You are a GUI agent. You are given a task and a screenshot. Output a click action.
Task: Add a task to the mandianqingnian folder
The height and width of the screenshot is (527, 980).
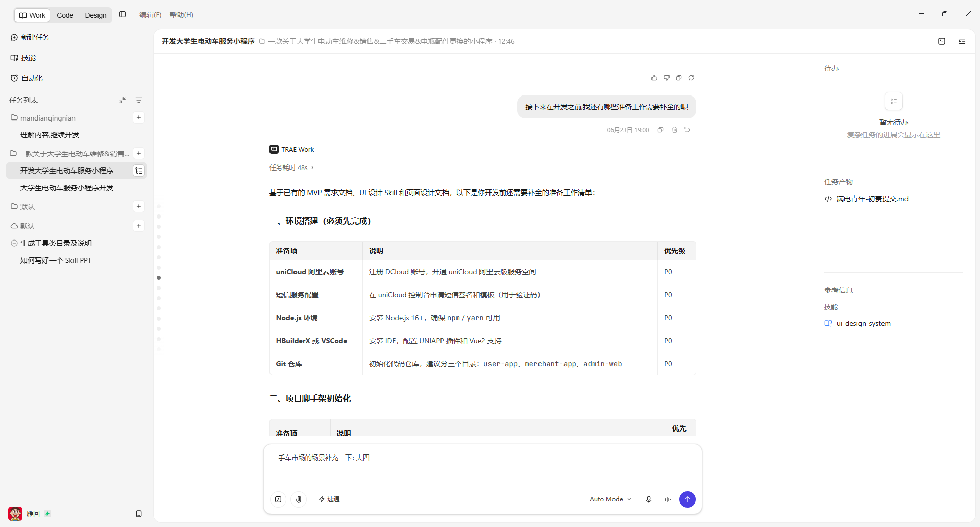tap(139, 118)
